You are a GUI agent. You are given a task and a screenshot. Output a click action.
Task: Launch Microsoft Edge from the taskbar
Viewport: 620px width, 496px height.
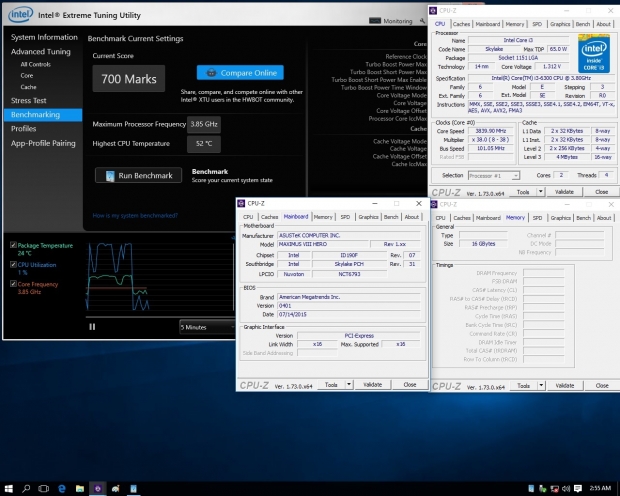(62, 488)
